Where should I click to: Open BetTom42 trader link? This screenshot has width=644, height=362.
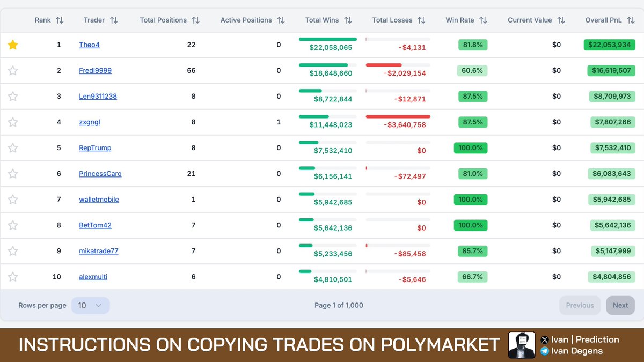click(95, 225)
